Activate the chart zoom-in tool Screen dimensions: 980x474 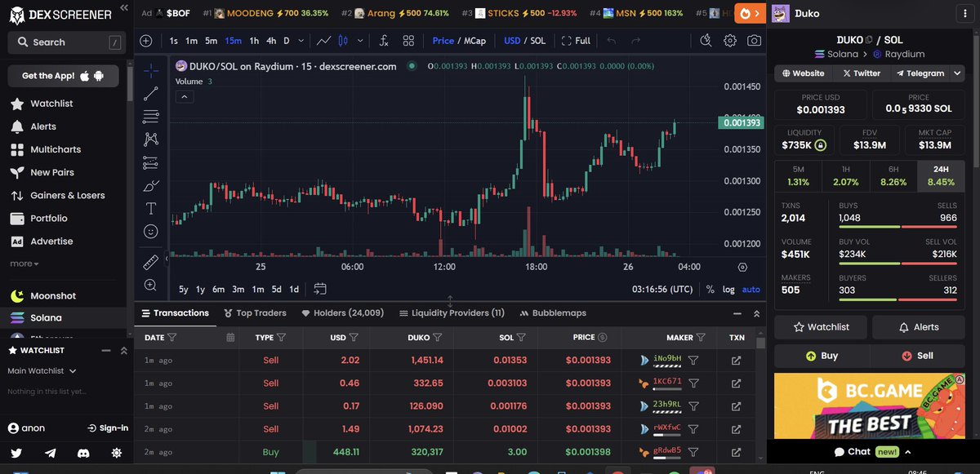coord(150,285)
